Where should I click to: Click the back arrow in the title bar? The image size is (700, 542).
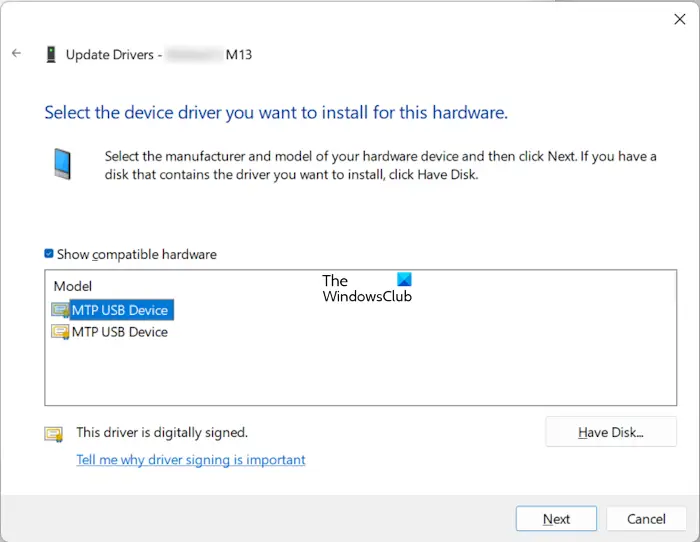[x=16, y=54]
